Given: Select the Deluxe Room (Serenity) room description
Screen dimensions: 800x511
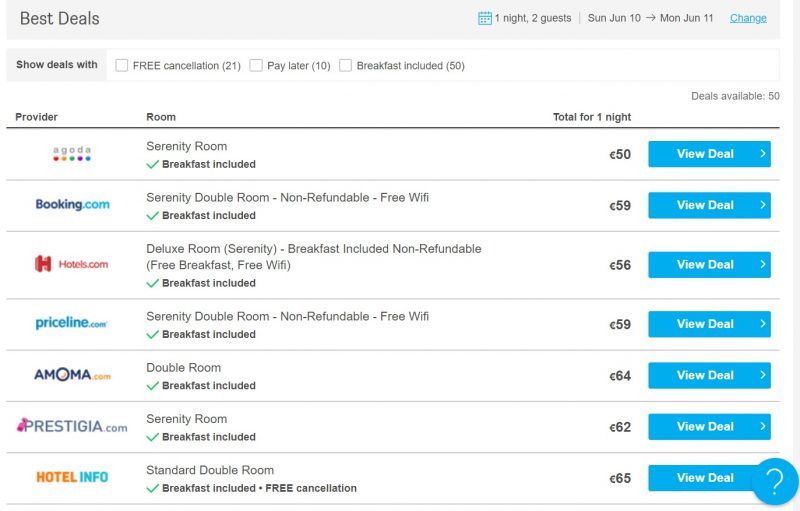Looking at the screenshot, I should (314, 257).
